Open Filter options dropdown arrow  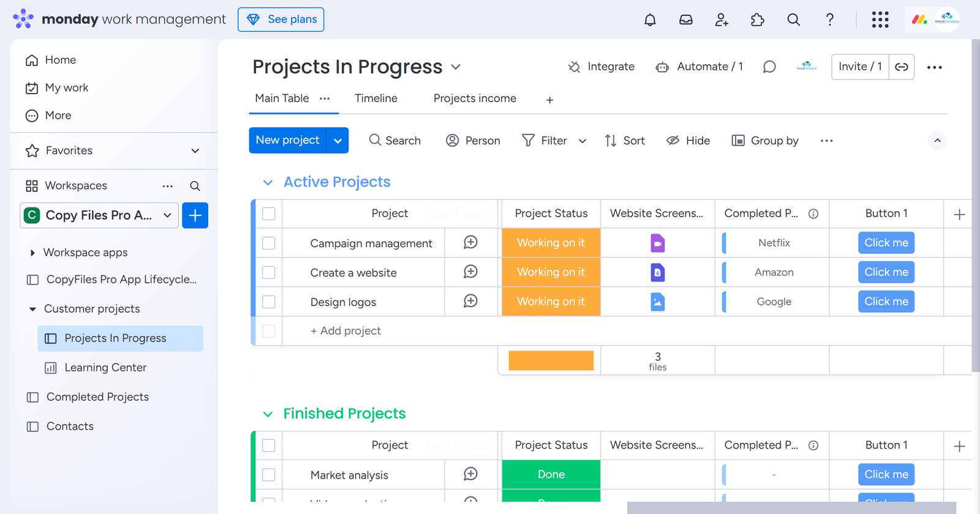[582, 141]
